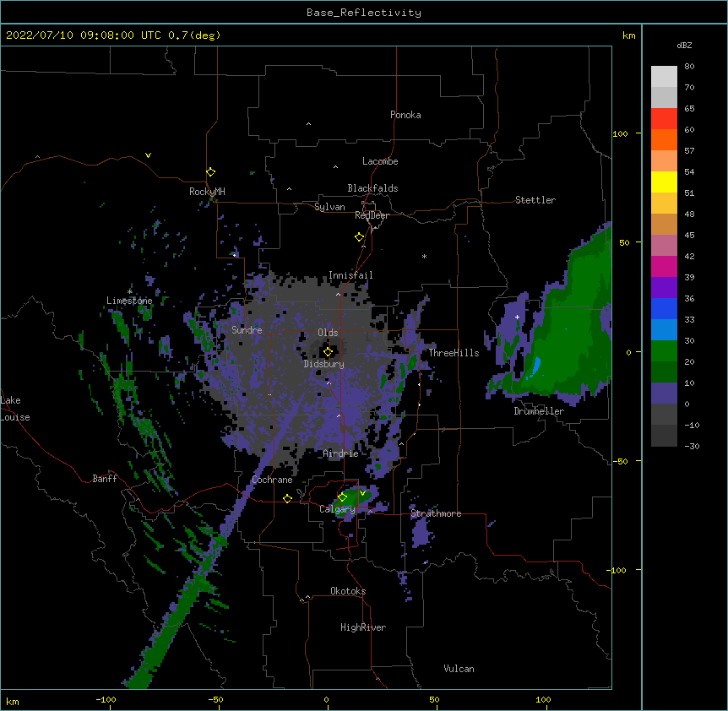Click the Limestone map label

[x=129, y=301]
